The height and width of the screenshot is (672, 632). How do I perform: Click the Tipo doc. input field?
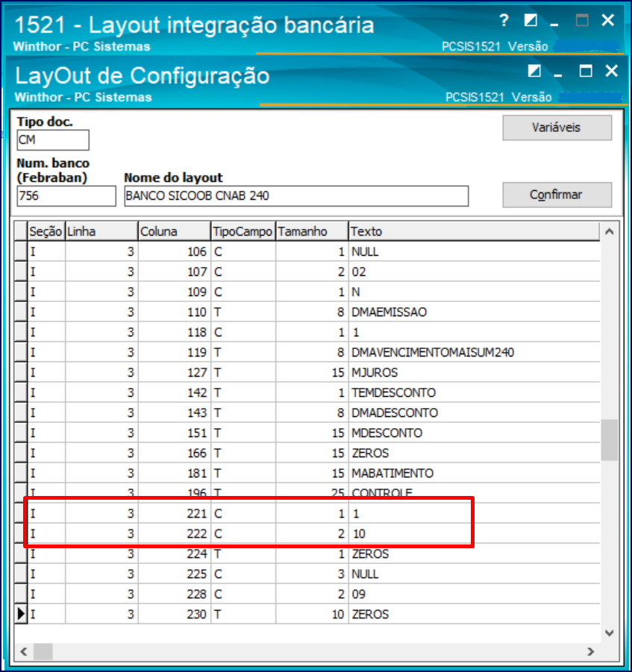(52, 139)
